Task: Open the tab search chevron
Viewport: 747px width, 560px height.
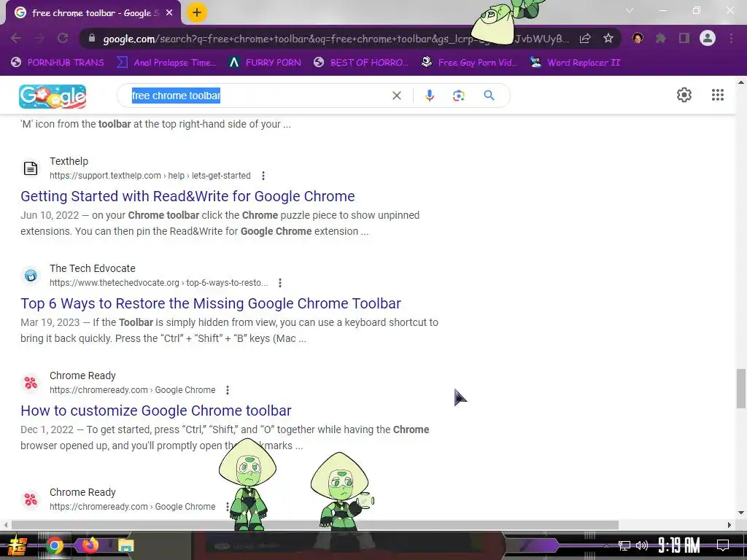Action: pyautogui.click(x=630, y=10)
